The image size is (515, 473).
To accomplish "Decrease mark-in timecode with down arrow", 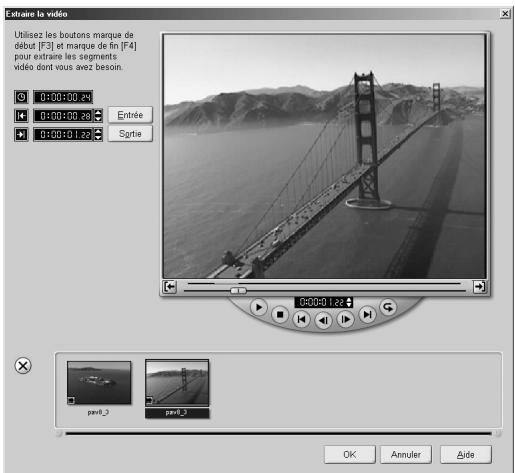I will coord(98,119).
